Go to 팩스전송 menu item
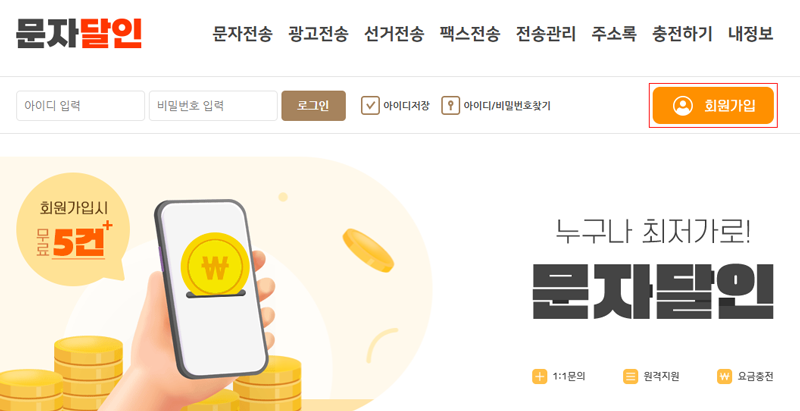 pyautogui.click(x=470, y=34)
